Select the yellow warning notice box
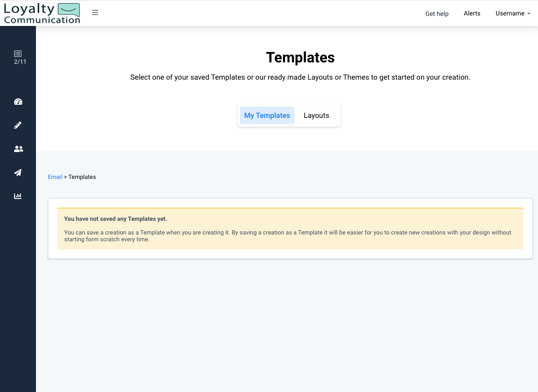This screenshot has width=538, height=392. pyautogui.click(x=290, y=227)
